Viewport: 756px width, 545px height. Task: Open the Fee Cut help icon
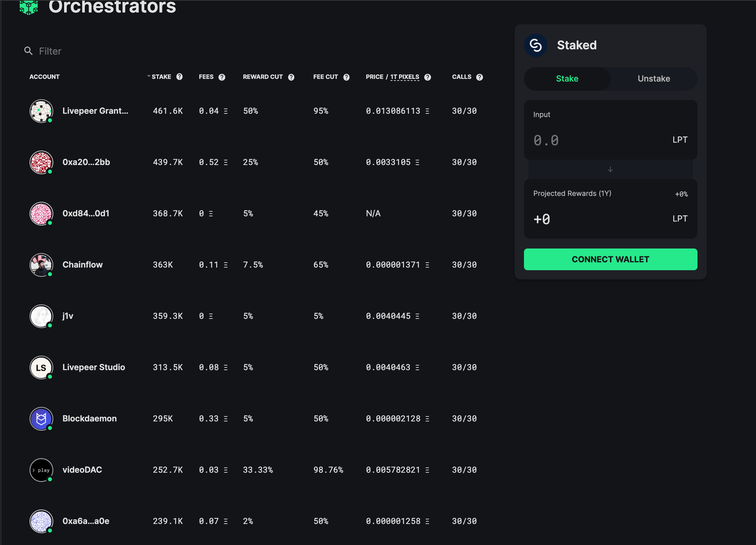coord(346,77)
